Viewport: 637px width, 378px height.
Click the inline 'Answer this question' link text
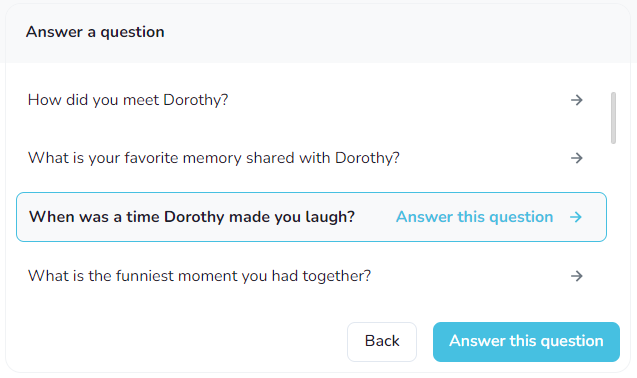pyautogui.click(x=474, y=217)
